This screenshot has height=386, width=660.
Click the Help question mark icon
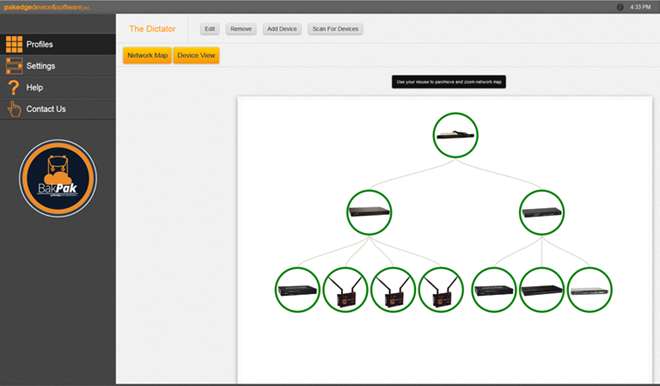point(13,88)
